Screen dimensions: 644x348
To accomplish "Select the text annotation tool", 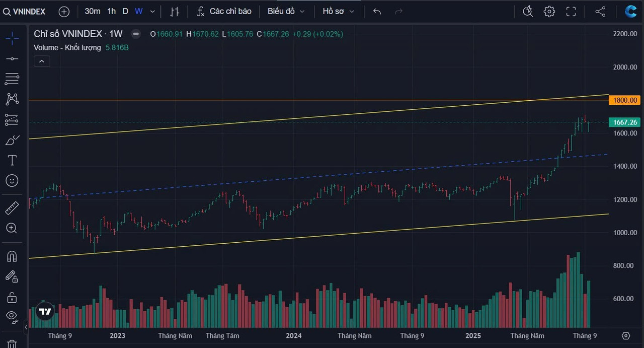I will 12,160.
